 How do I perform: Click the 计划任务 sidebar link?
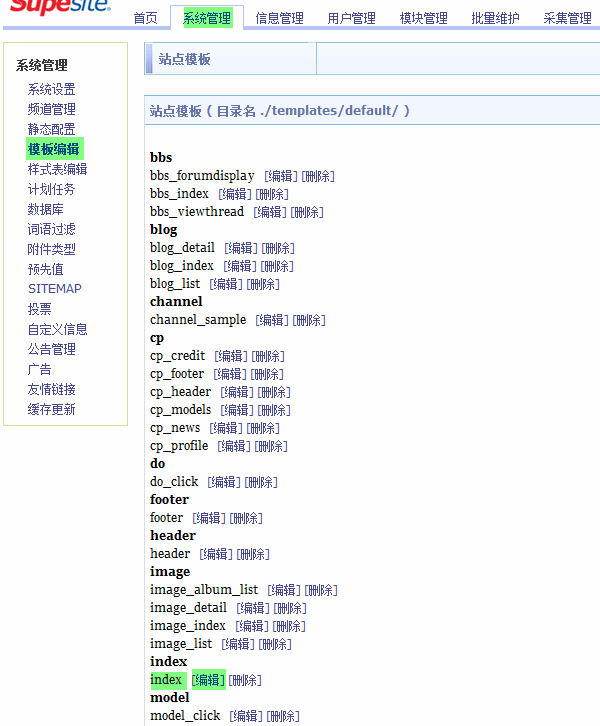click(51, 189)
